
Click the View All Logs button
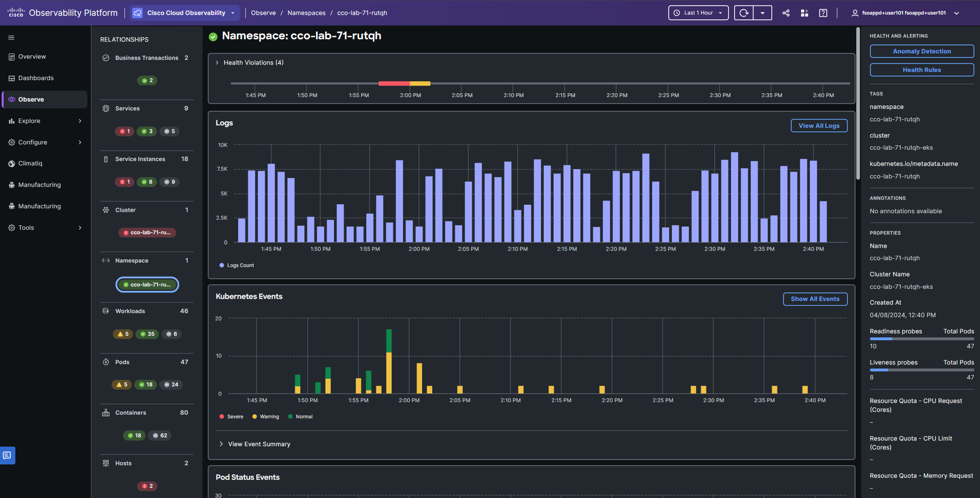click(819, 126)
